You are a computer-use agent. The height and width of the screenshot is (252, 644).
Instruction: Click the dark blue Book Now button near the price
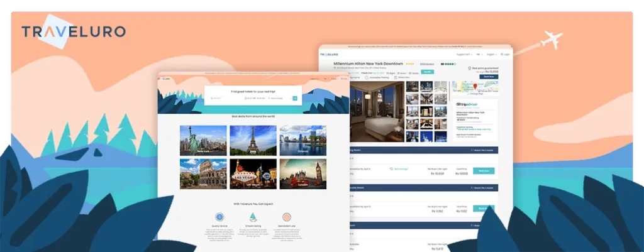pyautogui.click(x=489, y=76)
